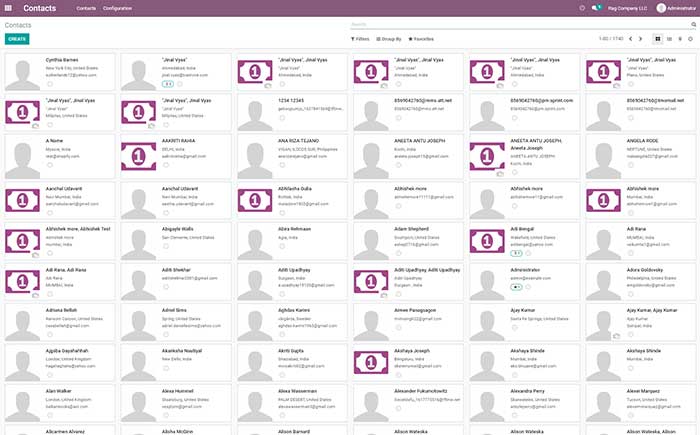Open the ANGELA RODE contact name
The height and width of the screenshot is (435, 700).
642,141
